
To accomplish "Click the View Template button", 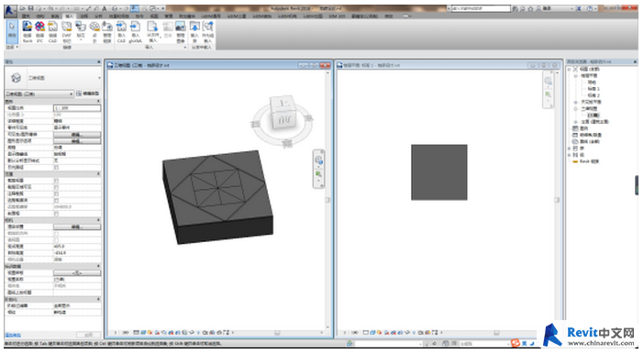I will tap(77, 272).
